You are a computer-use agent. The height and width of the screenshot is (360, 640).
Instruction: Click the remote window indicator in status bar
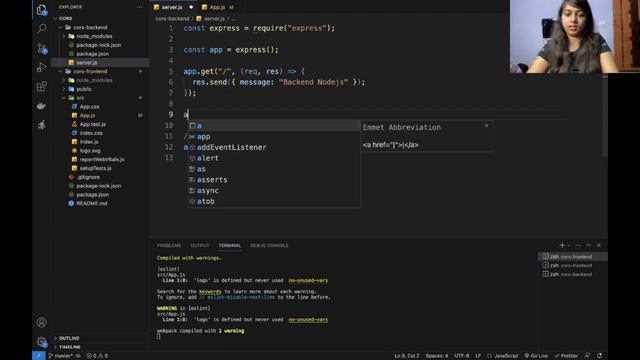[38, 356]
